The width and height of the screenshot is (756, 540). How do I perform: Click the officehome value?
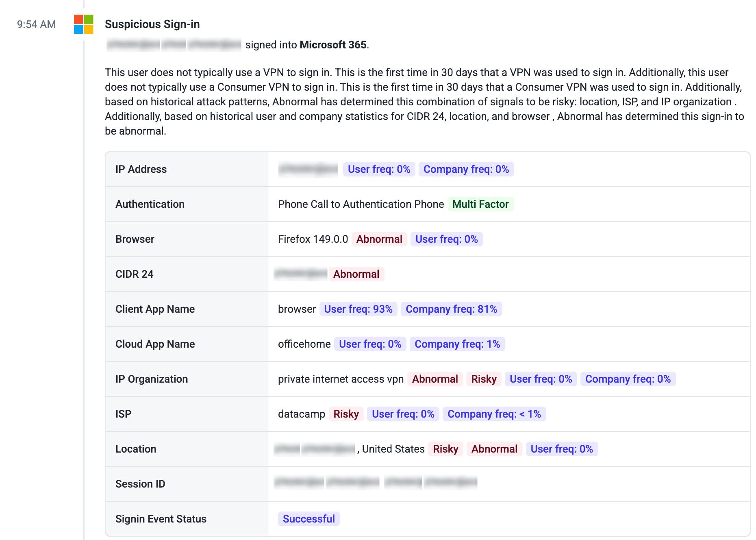pos(304,344)
